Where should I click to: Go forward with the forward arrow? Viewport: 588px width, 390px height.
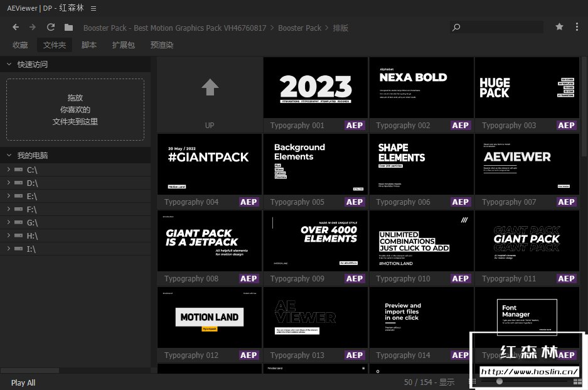click(33, 28)
